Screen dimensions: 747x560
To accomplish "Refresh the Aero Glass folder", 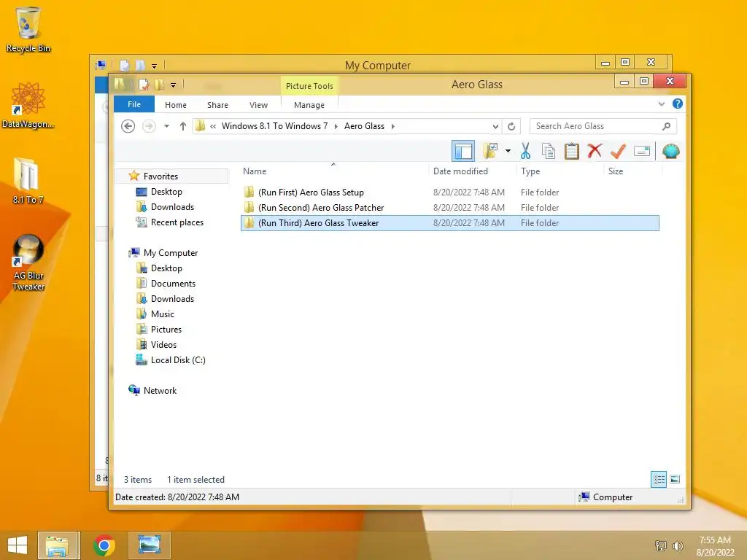I will (511, 126).
